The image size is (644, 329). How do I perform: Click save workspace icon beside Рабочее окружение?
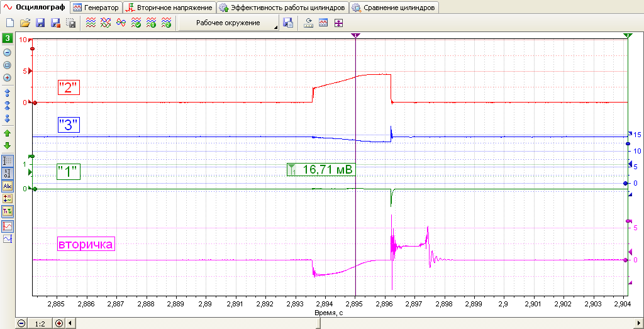click(x=288, y=23)
